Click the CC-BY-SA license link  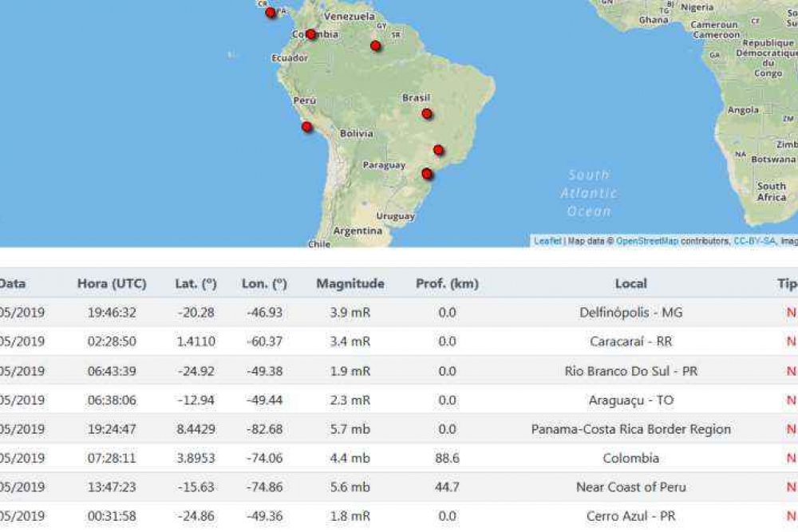tap(754, 241)
